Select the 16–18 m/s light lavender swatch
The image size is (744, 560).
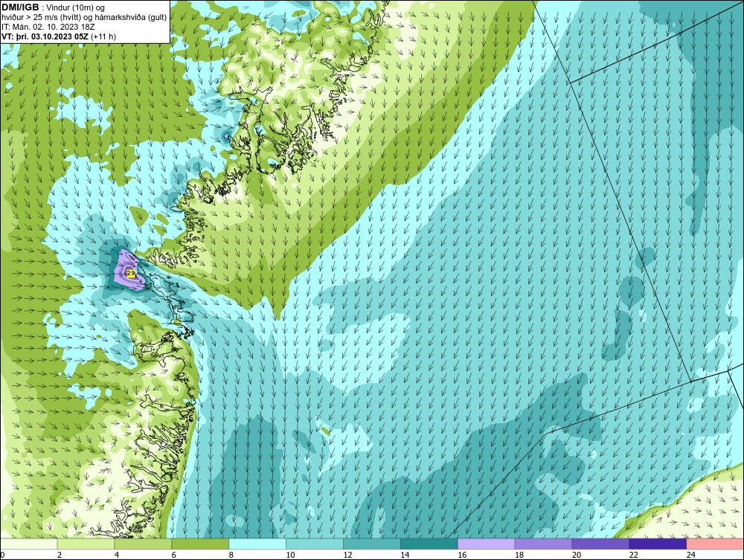[x=487, y=544]
